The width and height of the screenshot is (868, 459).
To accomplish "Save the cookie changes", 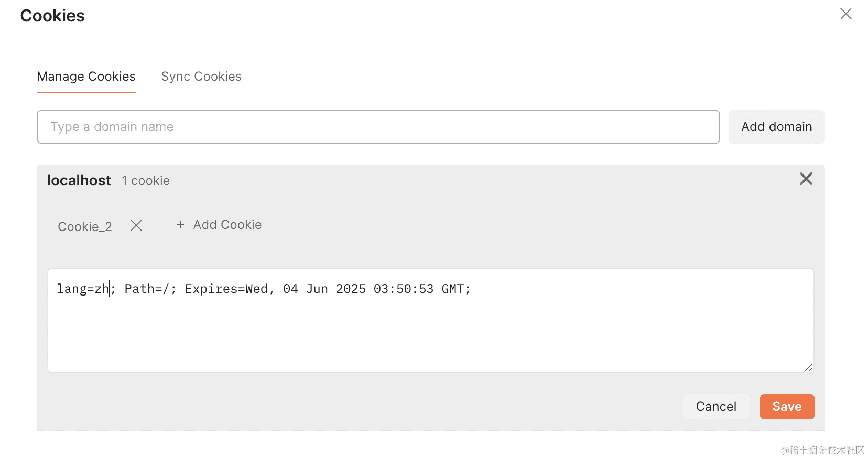I will pos(786,407).
